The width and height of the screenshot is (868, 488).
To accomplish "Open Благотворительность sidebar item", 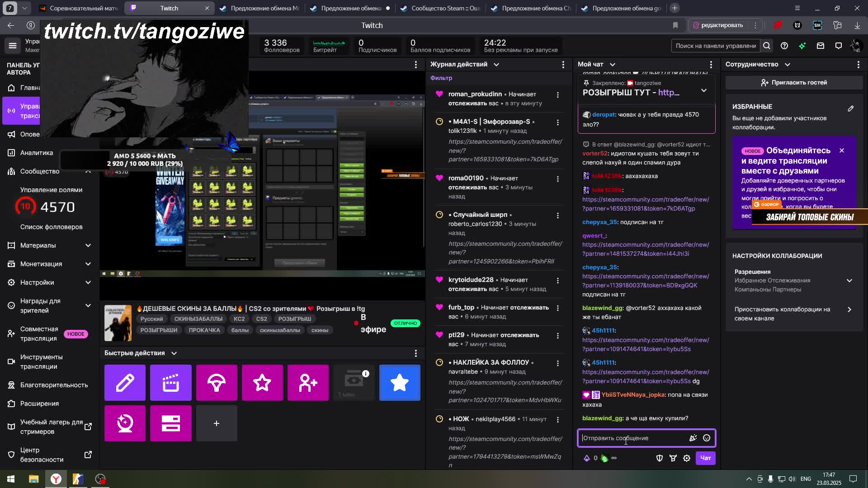I will tap(50, 385).
